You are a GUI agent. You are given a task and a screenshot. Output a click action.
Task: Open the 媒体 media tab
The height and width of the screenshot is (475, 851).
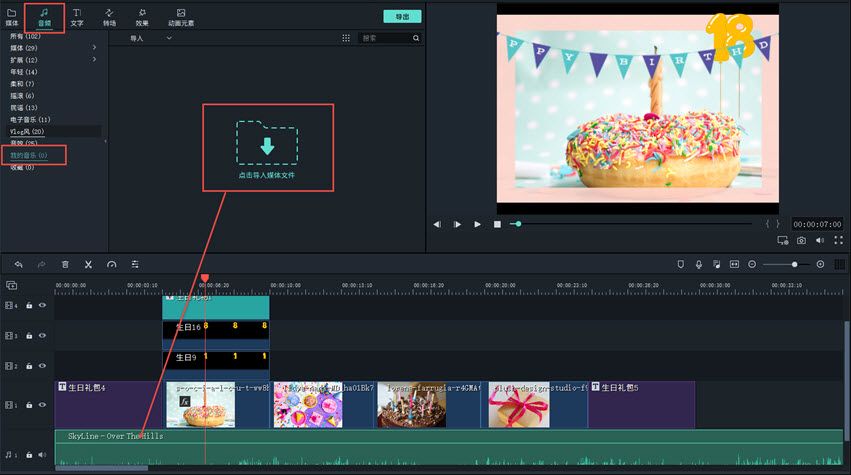[x=12, y=17]
